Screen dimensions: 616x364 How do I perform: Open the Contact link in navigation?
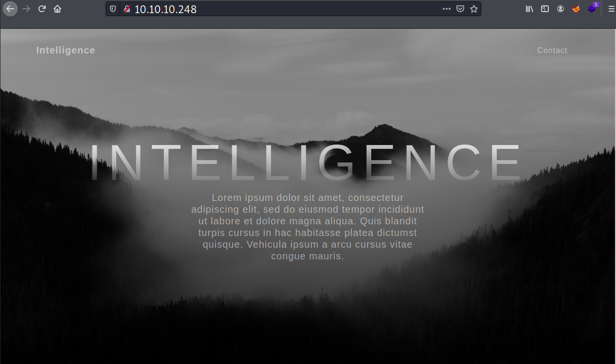pos(552,50)
